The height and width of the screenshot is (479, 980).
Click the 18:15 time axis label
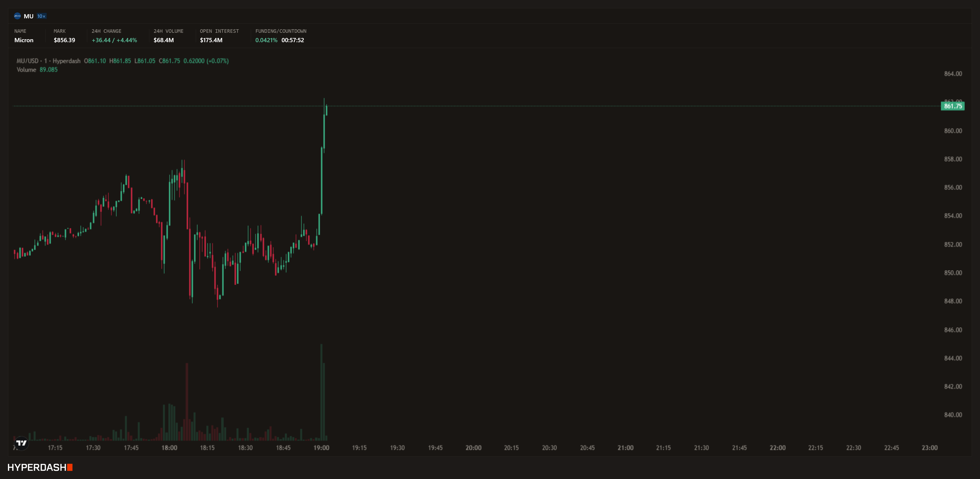point(207,448)
